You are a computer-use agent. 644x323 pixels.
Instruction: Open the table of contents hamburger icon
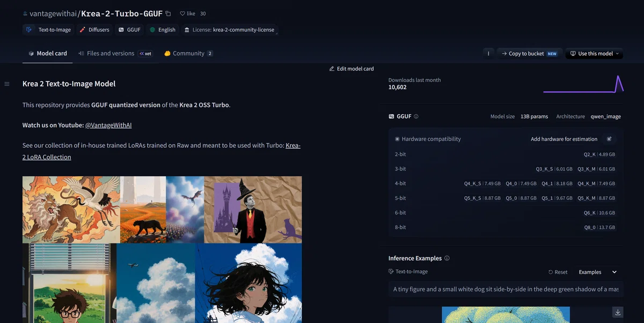pos(7,84)
